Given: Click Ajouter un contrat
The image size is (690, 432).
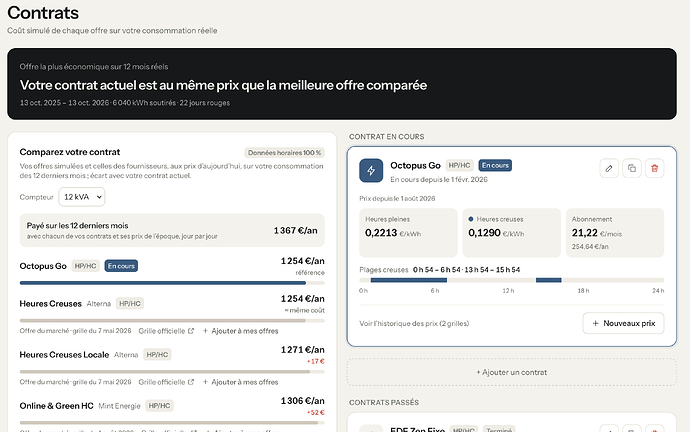Looking at the screenshot, I should coord(512,372).
